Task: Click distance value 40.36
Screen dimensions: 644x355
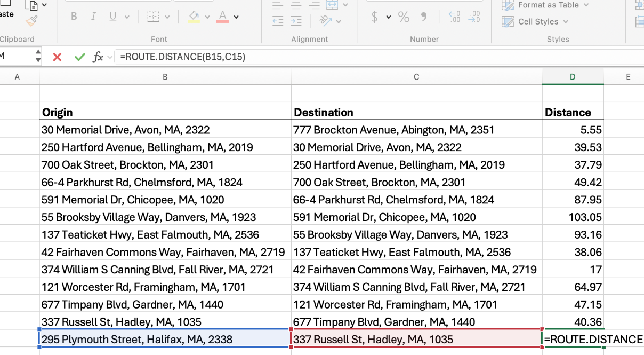Action: coord(573,322)
